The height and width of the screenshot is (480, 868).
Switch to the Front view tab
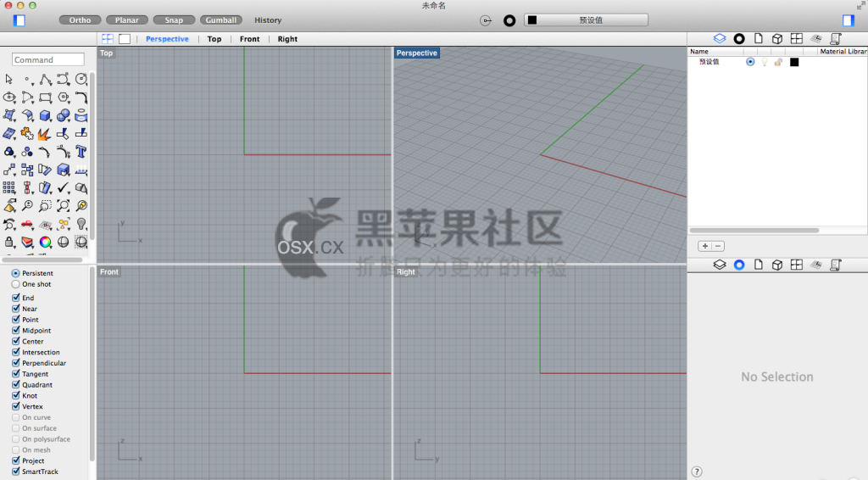tap(250, 39)
